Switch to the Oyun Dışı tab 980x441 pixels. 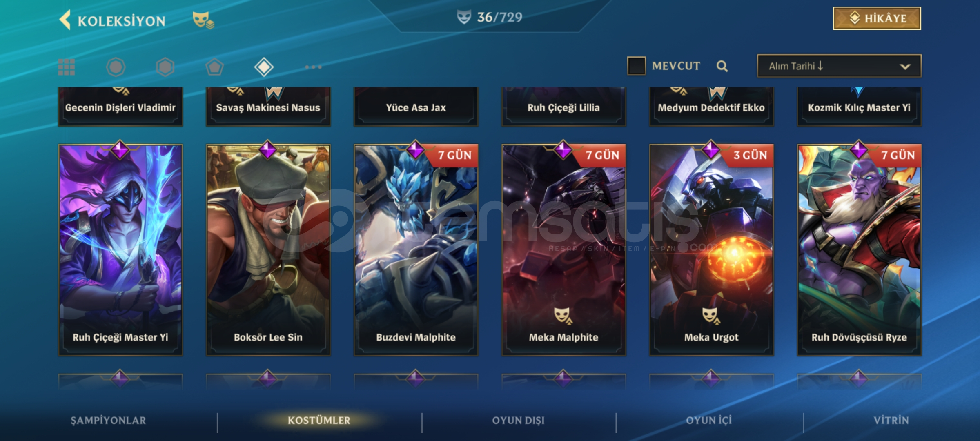point(518,421)
